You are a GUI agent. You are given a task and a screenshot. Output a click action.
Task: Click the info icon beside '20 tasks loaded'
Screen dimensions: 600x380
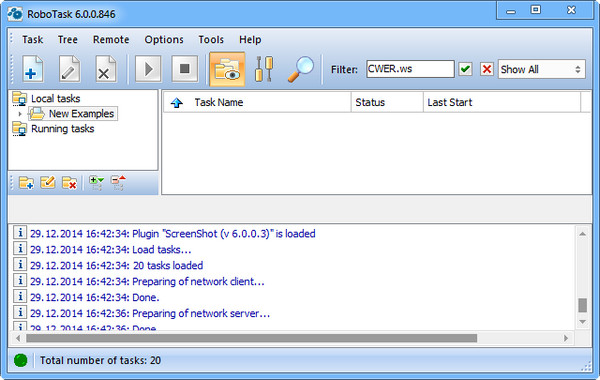point(20,264)
